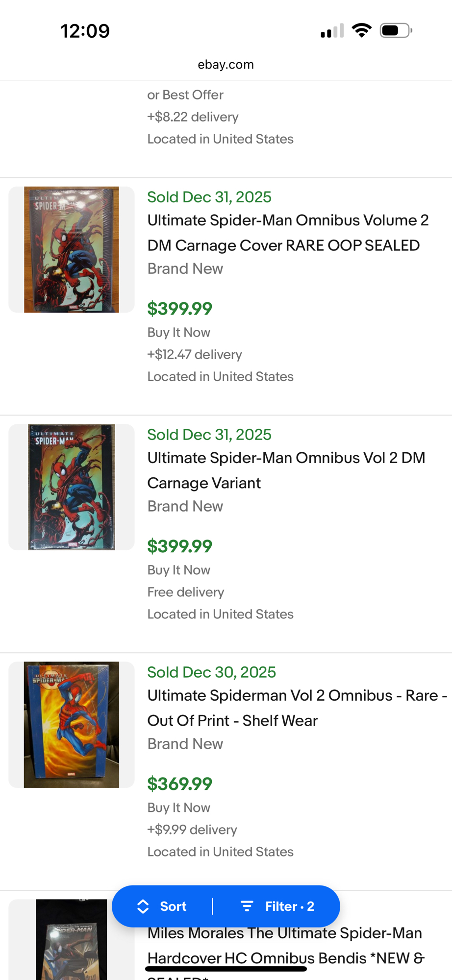The height and width of the screenshot is (980, 452).
Task: Tap the $369.99 sold price
Action: click(180, 784)
